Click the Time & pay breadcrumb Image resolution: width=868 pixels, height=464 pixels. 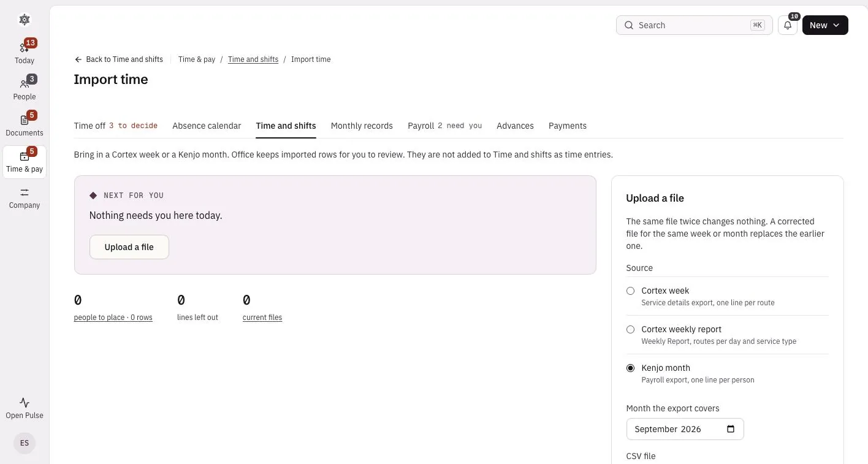(197, 59)
